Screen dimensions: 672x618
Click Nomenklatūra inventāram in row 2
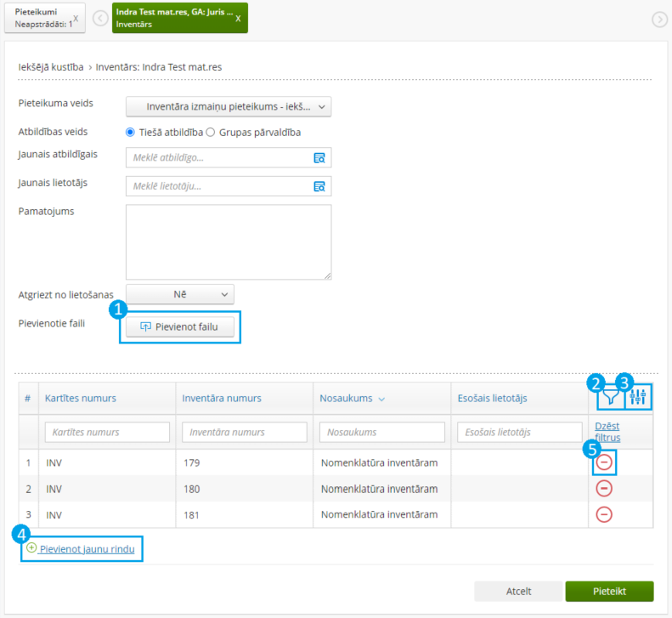click(x=379, y=489)
